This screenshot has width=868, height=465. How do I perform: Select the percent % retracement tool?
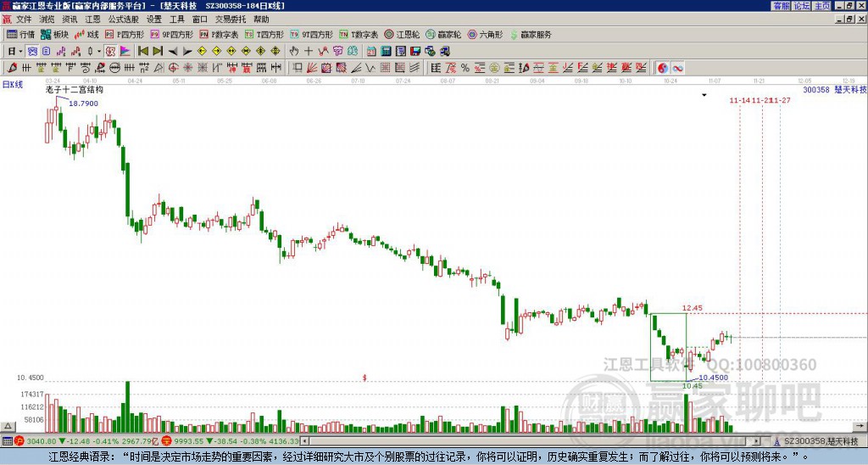(x=465, y=68)
